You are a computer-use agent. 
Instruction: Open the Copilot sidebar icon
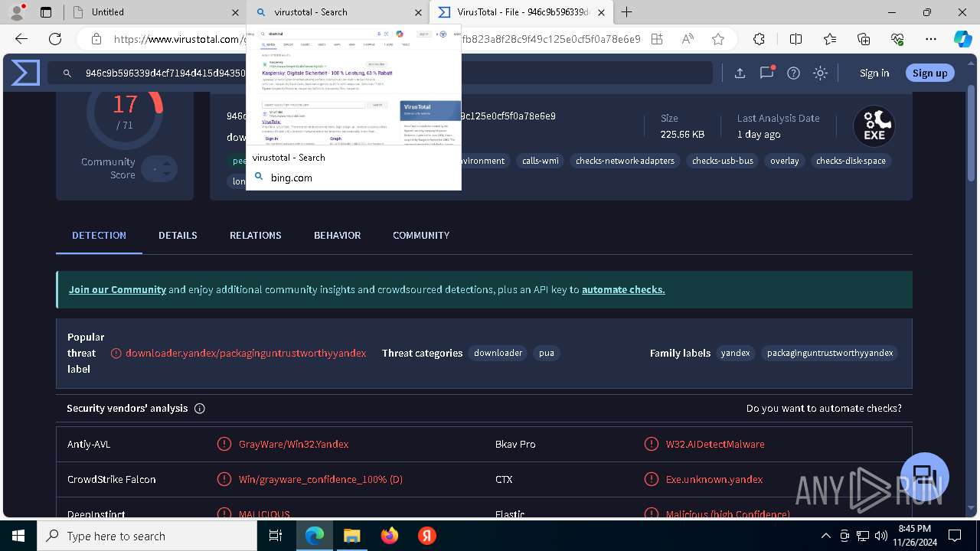[x=963, y=39]
